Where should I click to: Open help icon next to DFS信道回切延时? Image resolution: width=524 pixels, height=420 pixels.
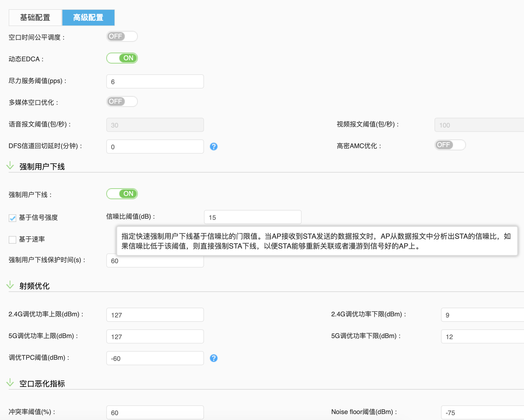tap(214, 147)
